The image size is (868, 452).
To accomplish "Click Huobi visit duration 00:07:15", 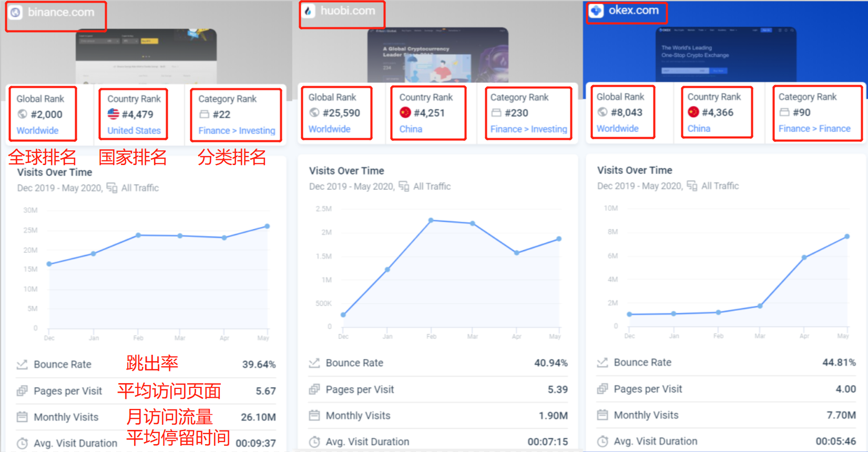I will [x=548, y=441].
